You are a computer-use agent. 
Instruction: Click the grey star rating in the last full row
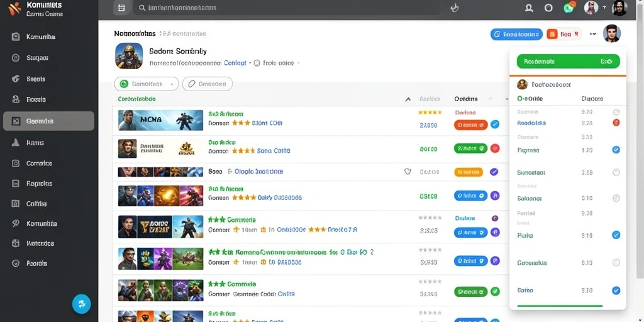coord(430,282)
